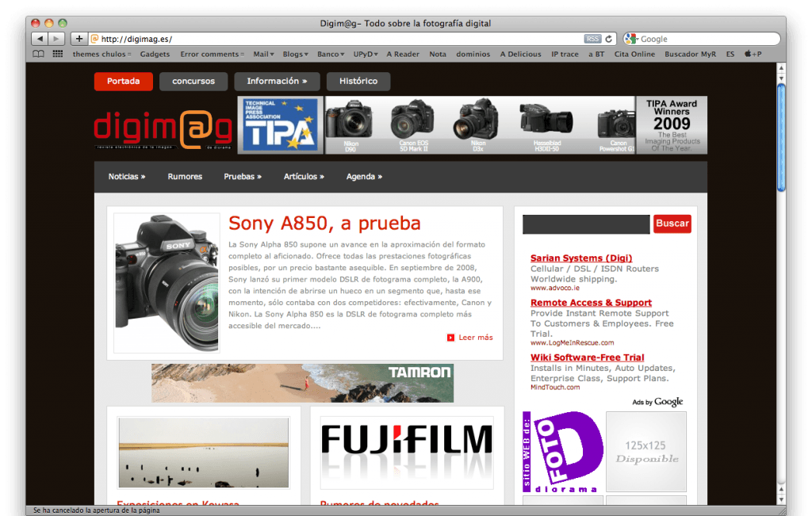
Task: Expand the Artículos menu
Action: click(x=304, y=177)
